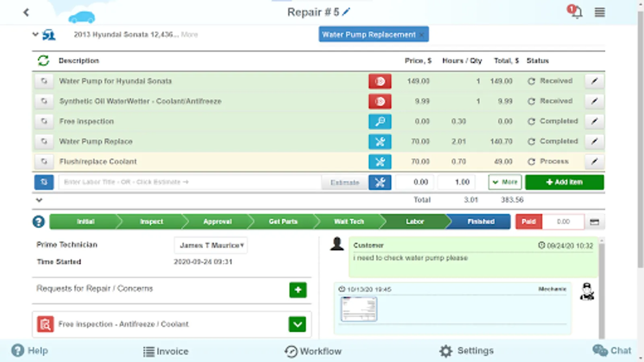This screenshot has height=362, width=644.
Task: Click the green refresh icon beside Description
Action: [x=43, y=61]
